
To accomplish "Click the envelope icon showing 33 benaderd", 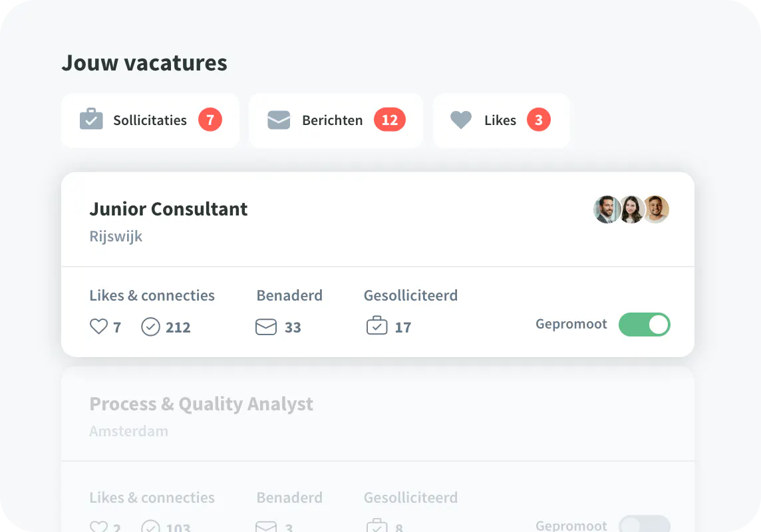I will coord(266,327).
